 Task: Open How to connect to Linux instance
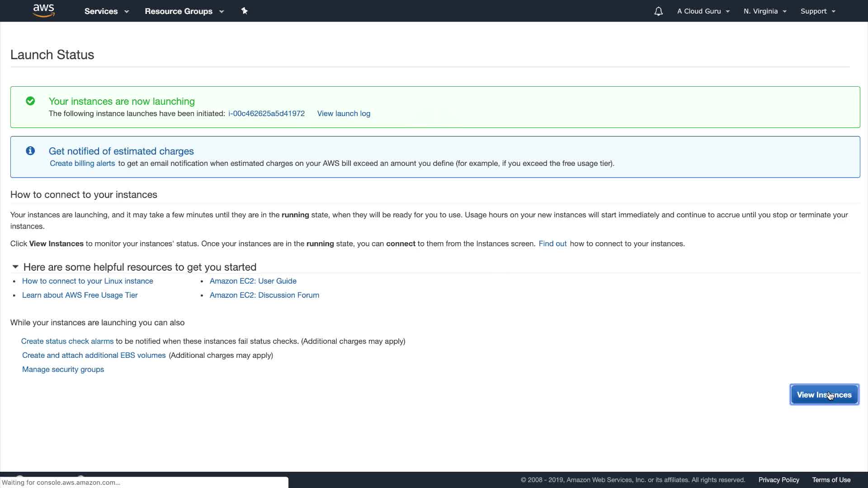88,281
